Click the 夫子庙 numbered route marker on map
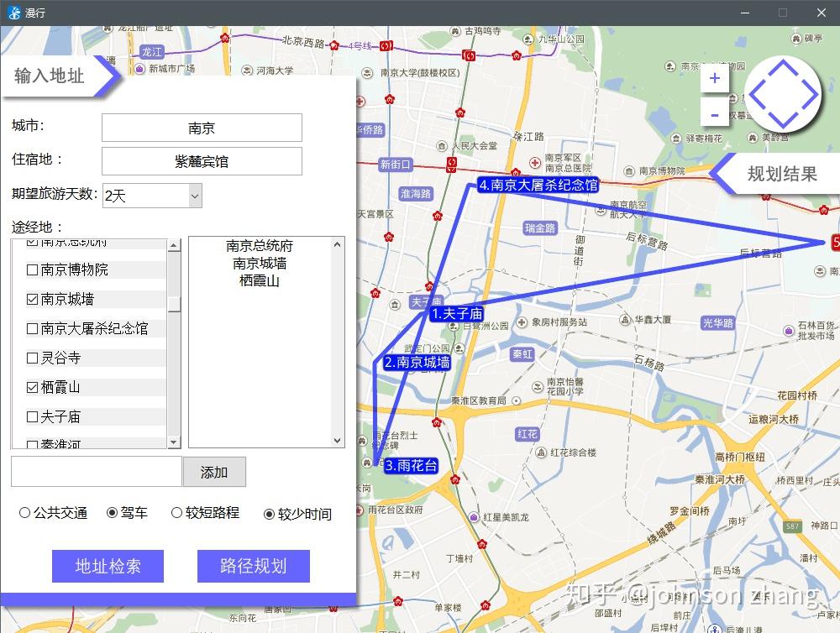Image resolution: width=840 pixels, height=633 pixels. [x=457, y=312]
